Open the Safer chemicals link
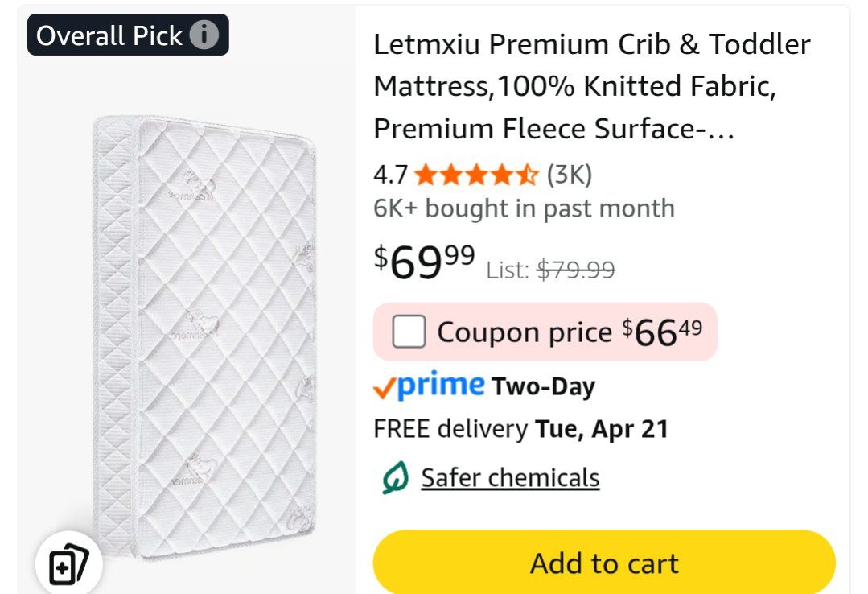 (510, 478)
